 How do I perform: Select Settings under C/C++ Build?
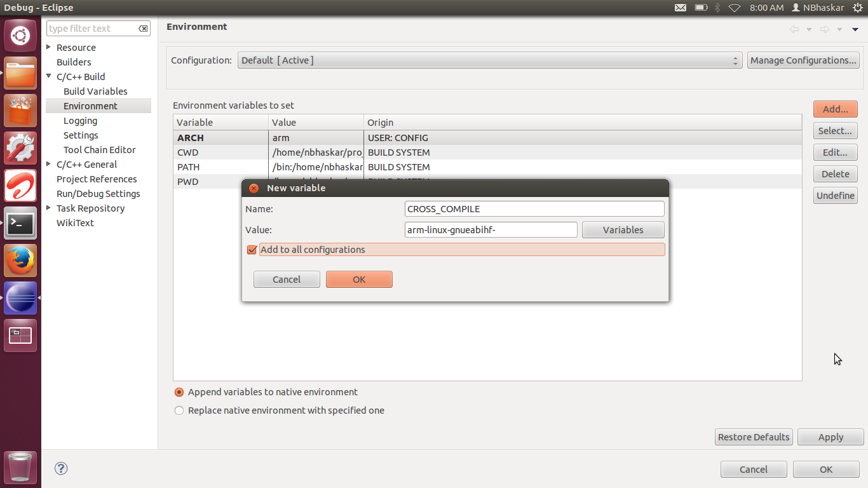click(81, 135)
